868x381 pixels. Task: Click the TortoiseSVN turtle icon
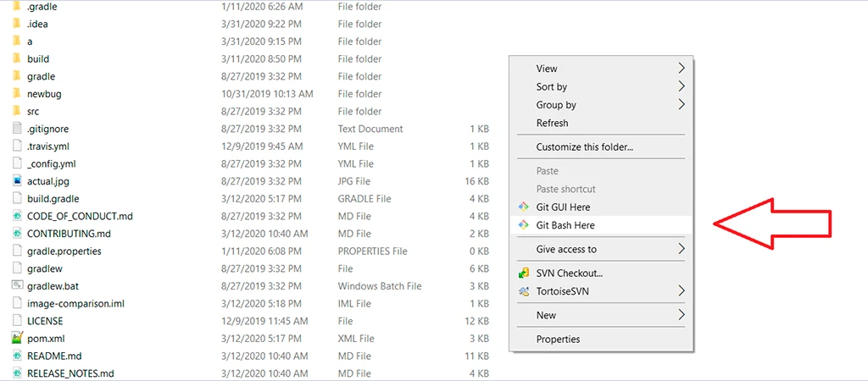[x=522, y=291]
